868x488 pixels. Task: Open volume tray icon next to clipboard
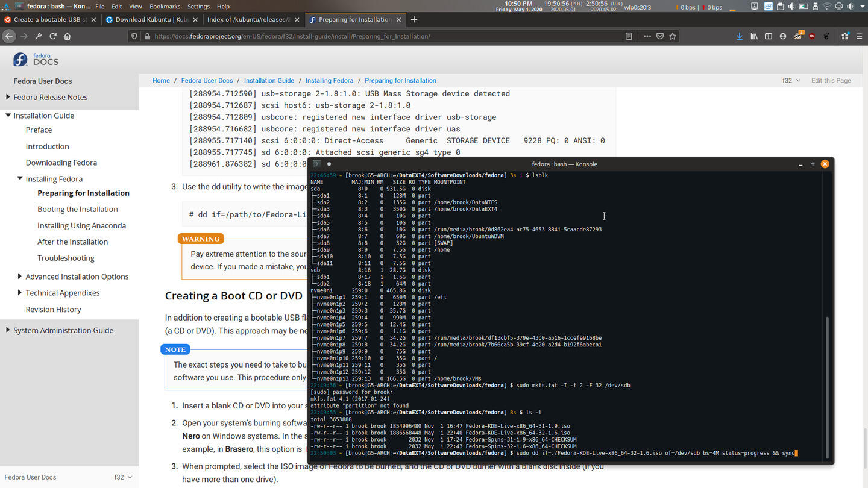pos(791,7)
